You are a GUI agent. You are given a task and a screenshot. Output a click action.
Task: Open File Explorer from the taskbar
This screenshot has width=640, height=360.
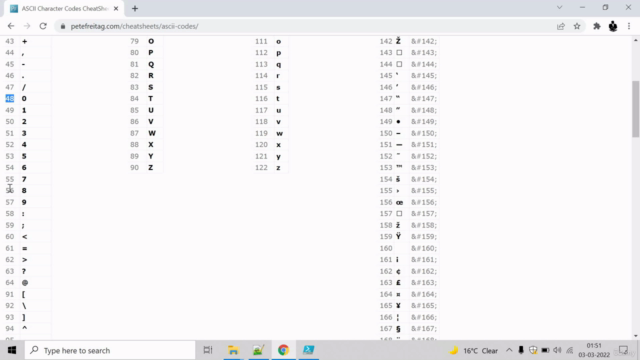point(233,350)
